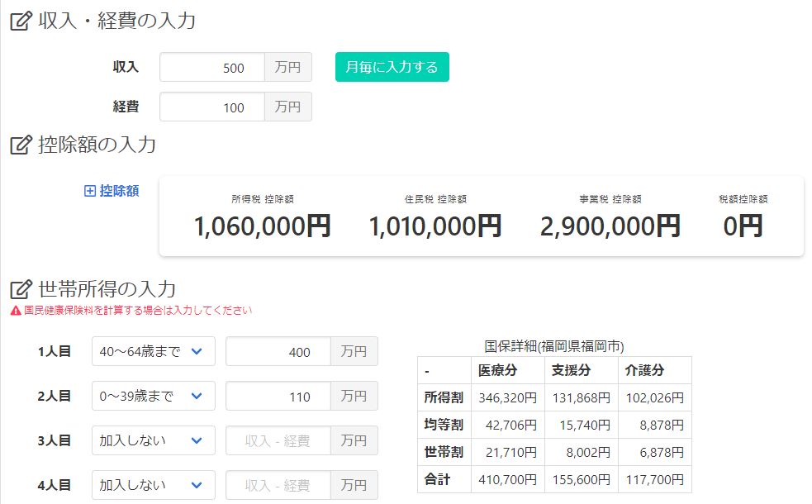Click the 1人目 row label
The image size is (812, 504).
pos(54,351)
